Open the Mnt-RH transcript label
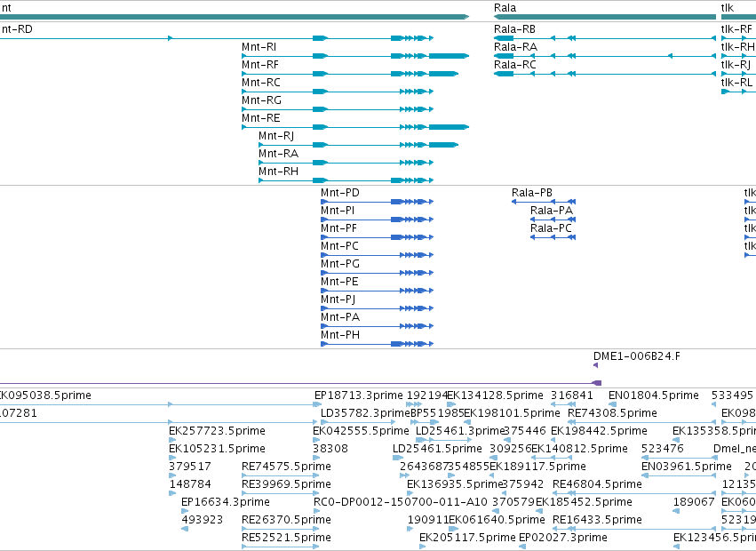Viewport: 756px width, 551px height. pyautogui.click(x=278, y=172)
